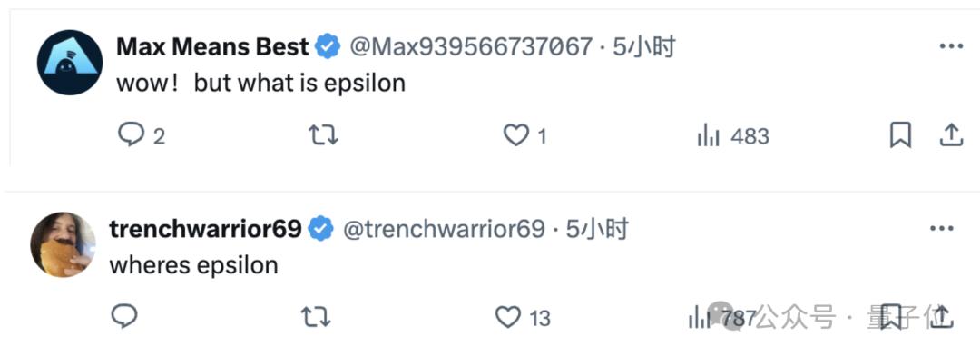The width and height of the screenshot is (980, 357).
Task: Like trenchwarrior69's tweet with 13 likes
Action: point(524,318)
